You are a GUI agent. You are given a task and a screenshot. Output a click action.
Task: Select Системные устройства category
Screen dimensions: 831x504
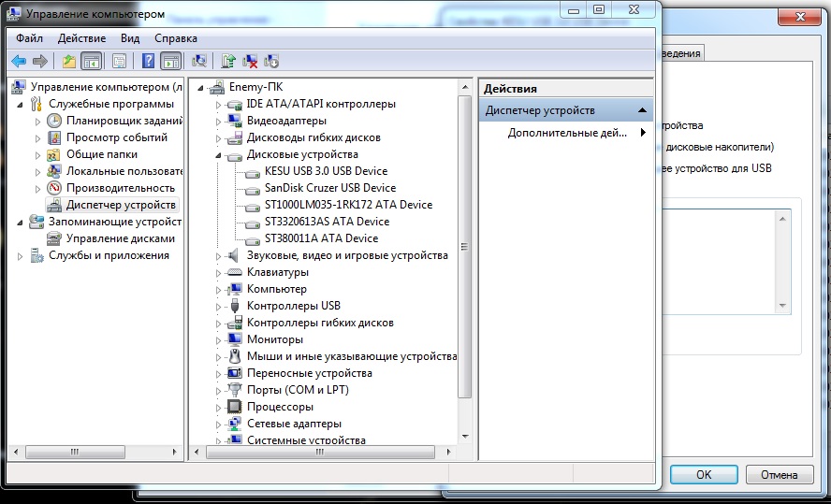coord(306,439)
